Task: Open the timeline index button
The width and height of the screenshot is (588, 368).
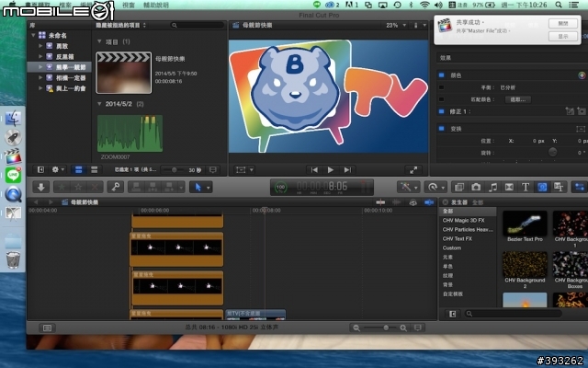Action: 47,328
